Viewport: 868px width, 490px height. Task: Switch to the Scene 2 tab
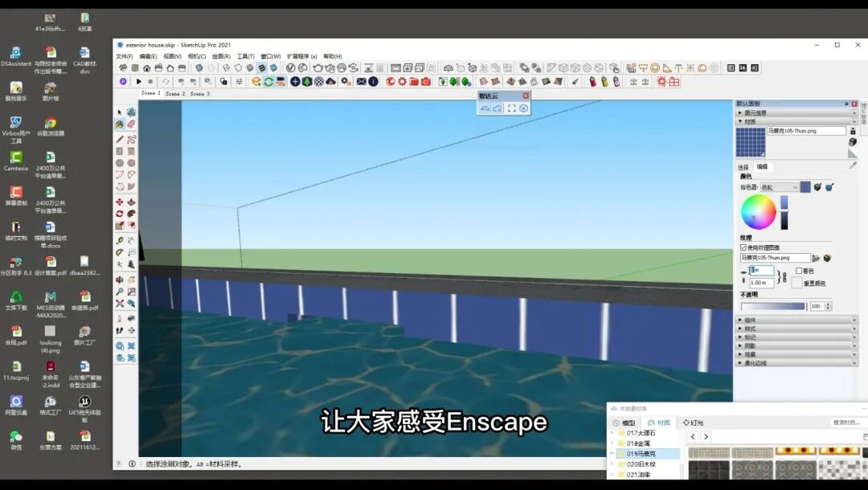click(175, 94)
